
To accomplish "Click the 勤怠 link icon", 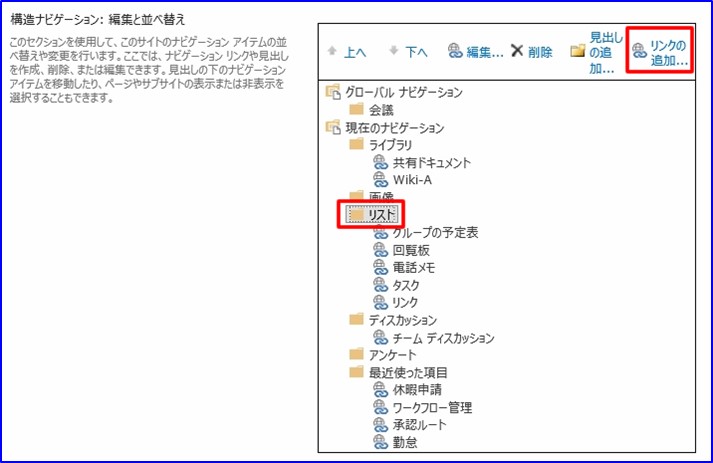I will (x=381, y=442).
